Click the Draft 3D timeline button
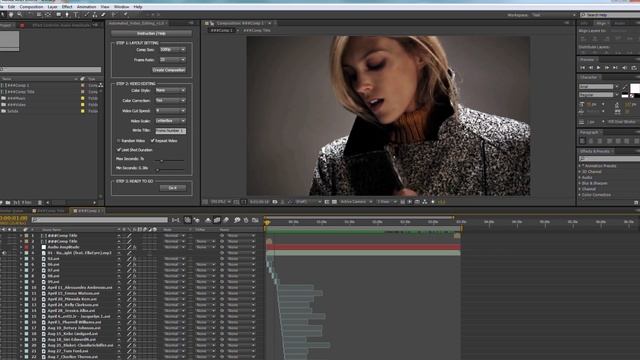Screen dimensions: 640x360 click(197, 220)
